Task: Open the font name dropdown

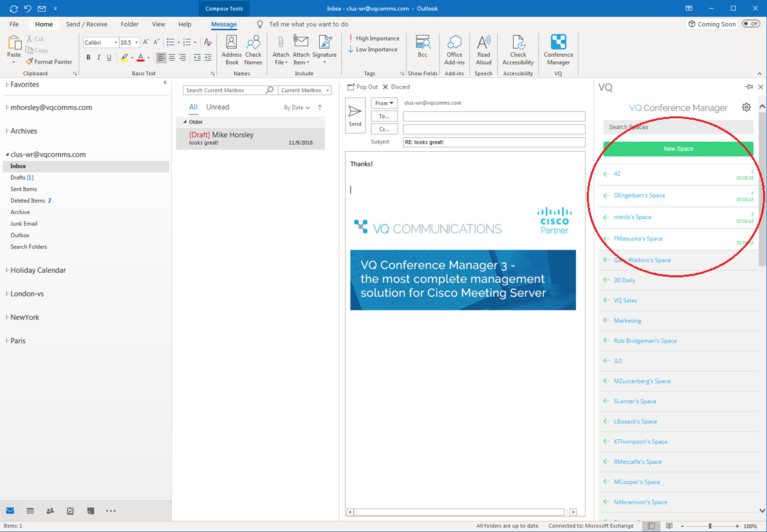Action: pyautogui.click(x=116, y=42)
